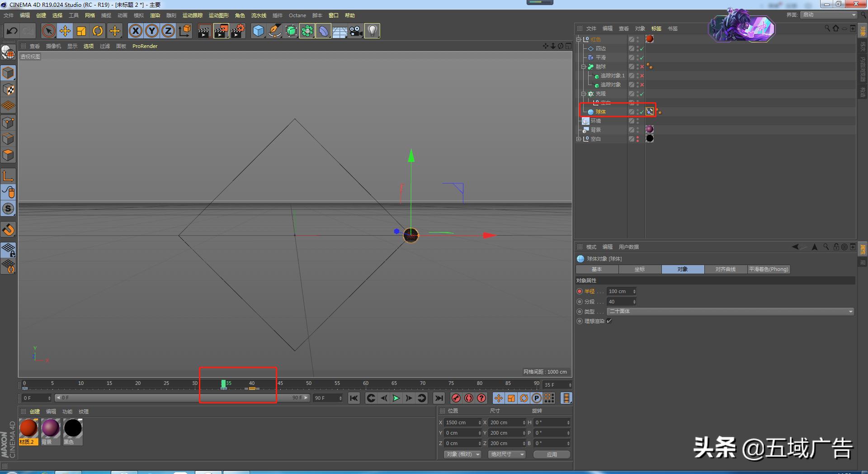This screenshot has width=868, height=474.
Task: Select the Move tool in the top toolbar
Action: point(65,31)
